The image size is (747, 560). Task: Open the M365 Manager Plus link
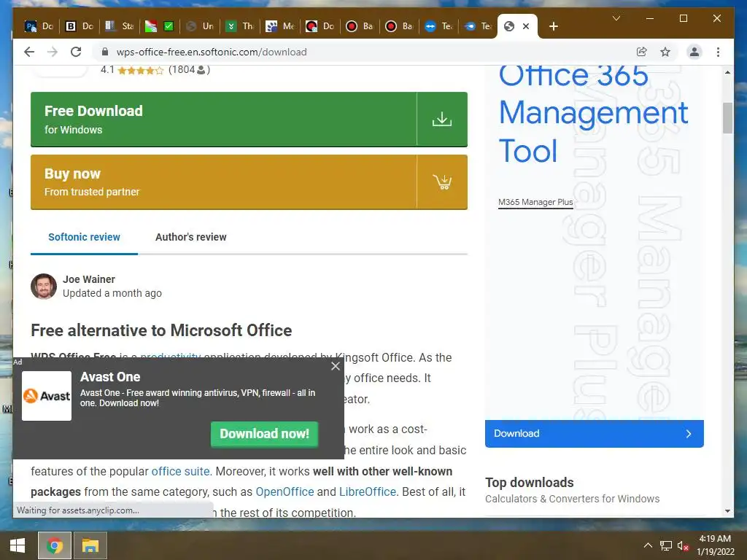[535, 202]
